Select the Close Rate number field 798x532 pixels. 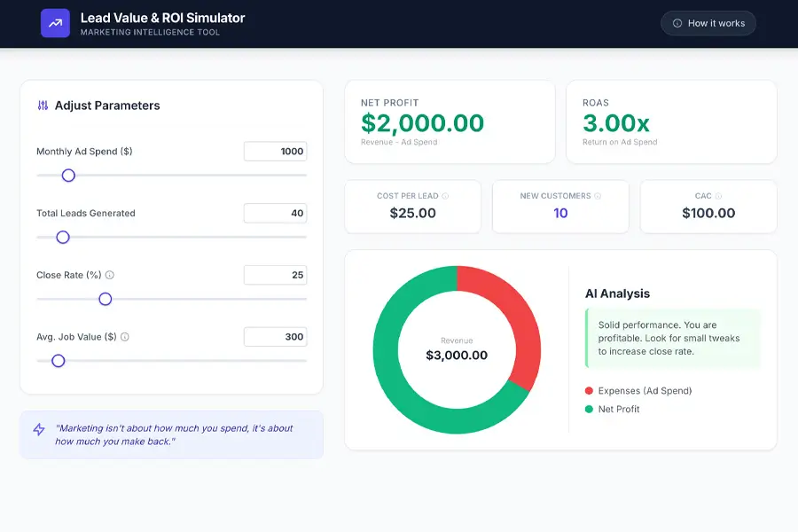tap(275, 275)
